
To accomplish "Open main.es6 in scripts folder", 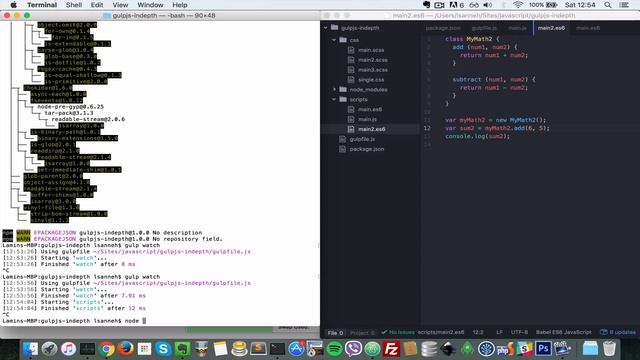I will tap(370, 109).
